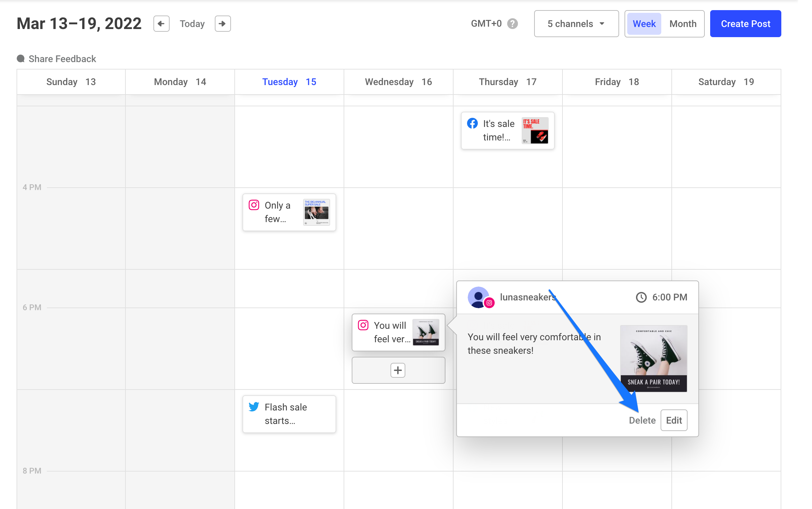
Task: Jump to Today in the calendar
Action: 192,24
